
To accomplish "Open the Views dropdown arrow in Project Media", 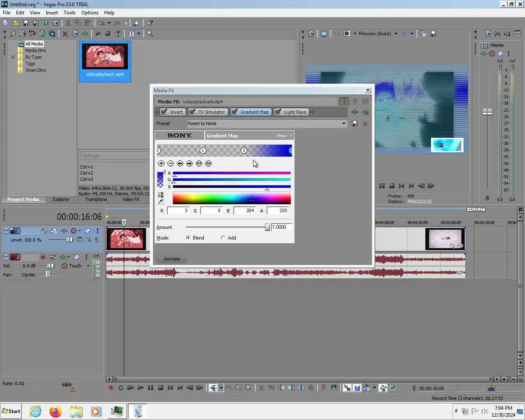I will pos(139,34).
